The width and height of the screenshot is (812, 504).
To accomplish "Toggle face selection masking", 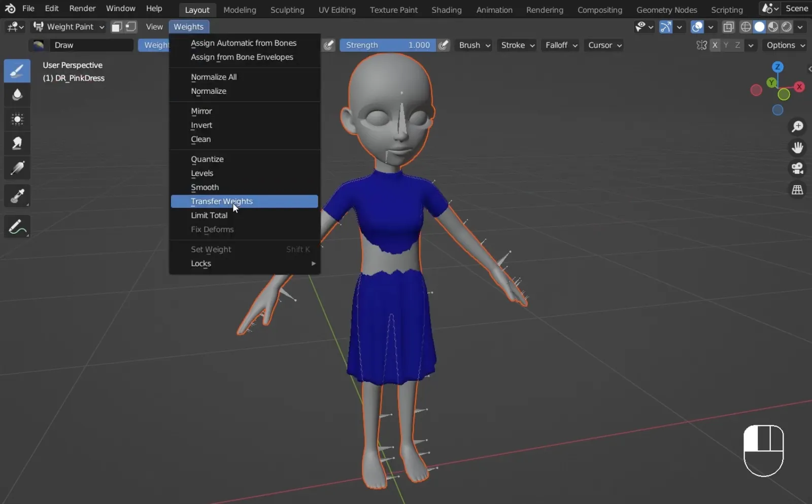I will pyautogui.click(x=117, y=27).
